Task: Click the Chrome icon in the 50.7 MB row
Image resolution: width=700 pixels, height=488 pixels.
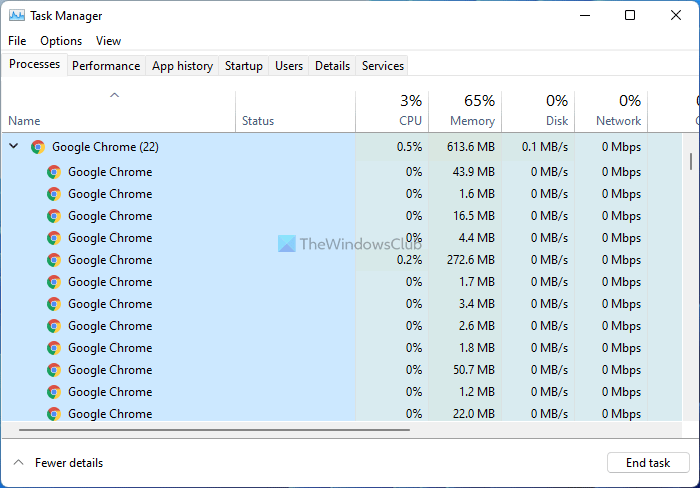Action: pyautogui.click(x=54, y=370)
